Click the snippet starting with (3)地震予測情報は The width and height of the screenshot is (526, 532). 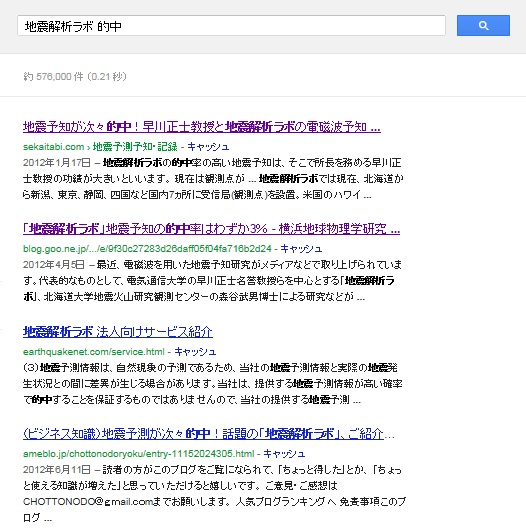[212, 384]
